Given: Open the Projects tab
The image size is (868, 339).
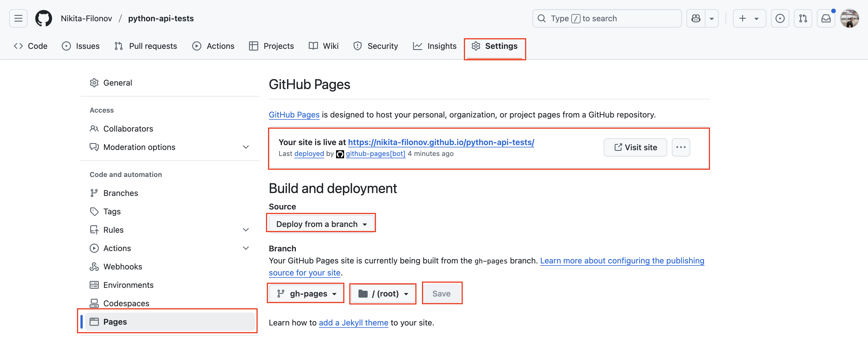Looking at the screenshot, I should (272, 46).
